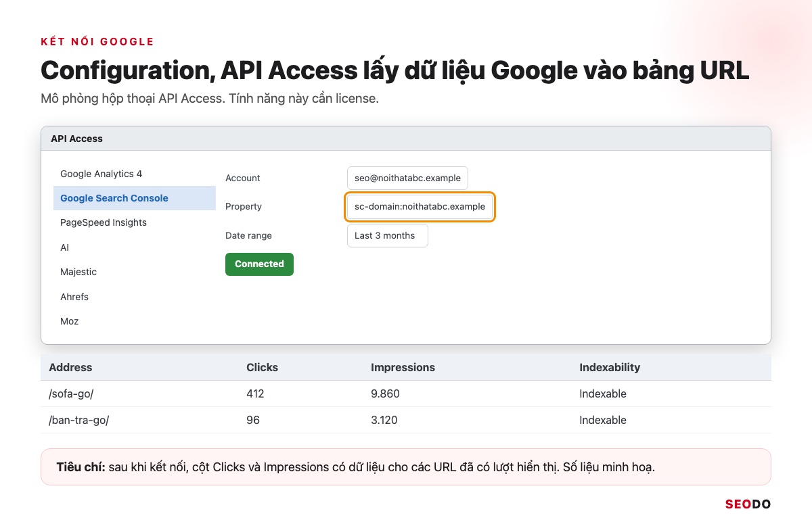Choose the AI API option

click(x=135, y=247)
